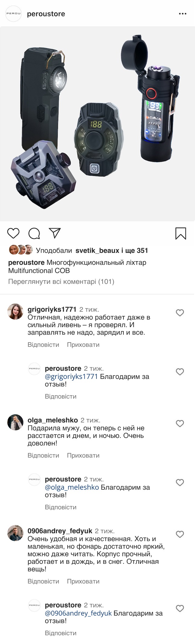This screenshot has height=644, width=195.
Task: Like the olga_meleshko comment
Action: [x=180, y=423]
